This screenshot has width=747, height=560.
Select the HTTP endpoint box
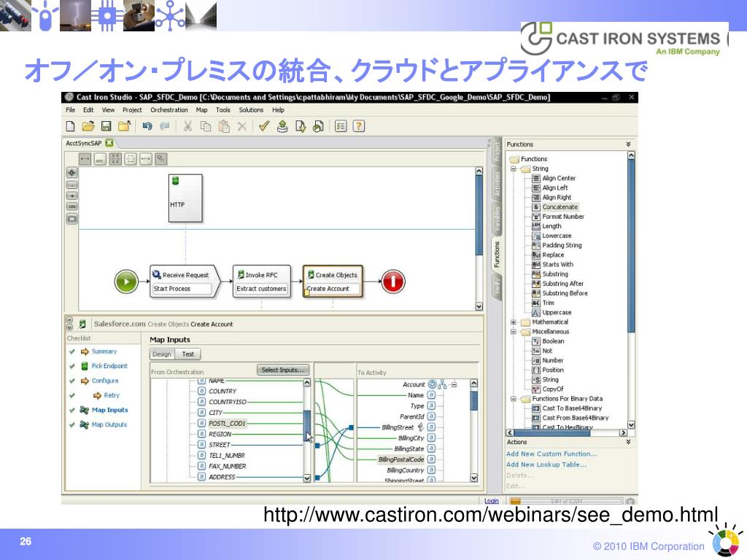point(185,198)
